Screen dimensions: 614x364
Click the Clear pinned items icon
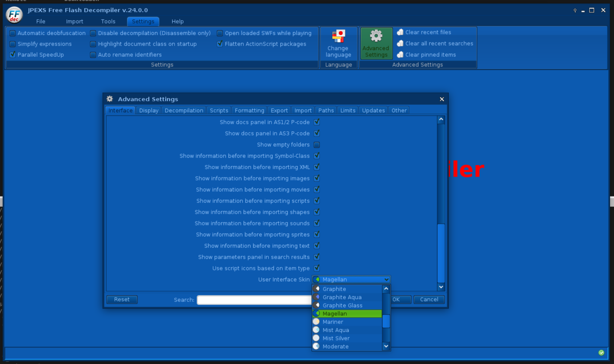point(400,54)
